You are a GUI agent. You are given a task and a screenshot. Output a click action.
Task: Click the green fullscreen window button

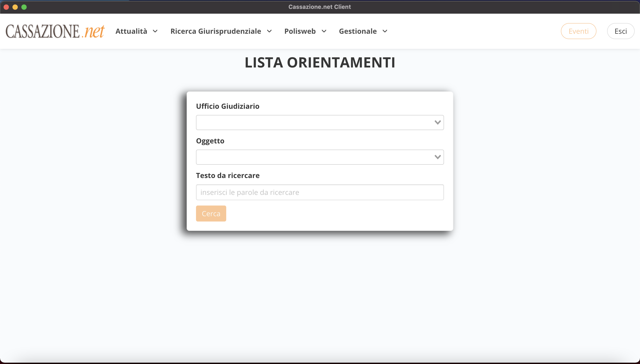point(24,7)
